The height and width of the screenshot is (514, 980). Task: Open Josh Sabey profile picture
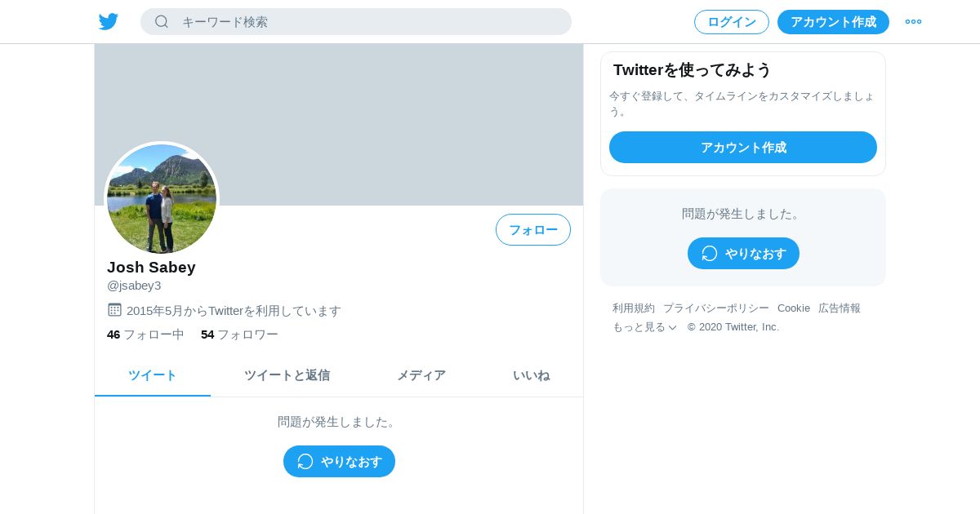pos(162,198)
